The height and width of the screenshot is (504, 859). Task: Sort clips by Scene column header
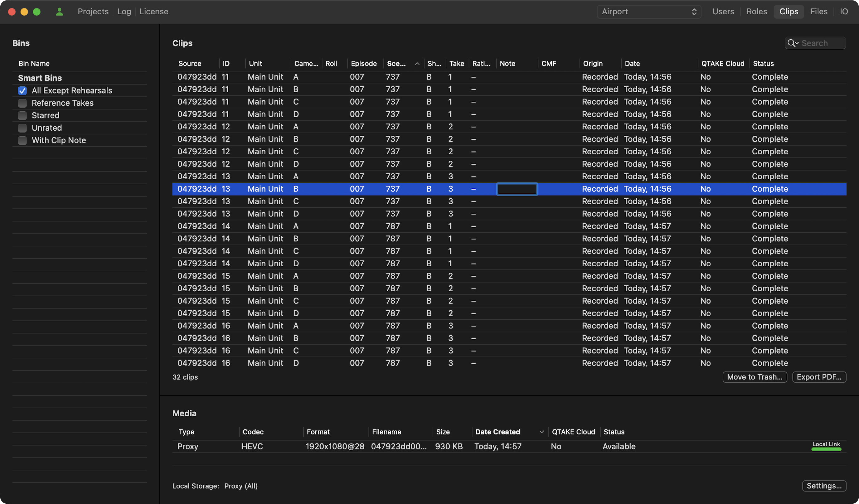pyautogui.click(x=396, y=64)
